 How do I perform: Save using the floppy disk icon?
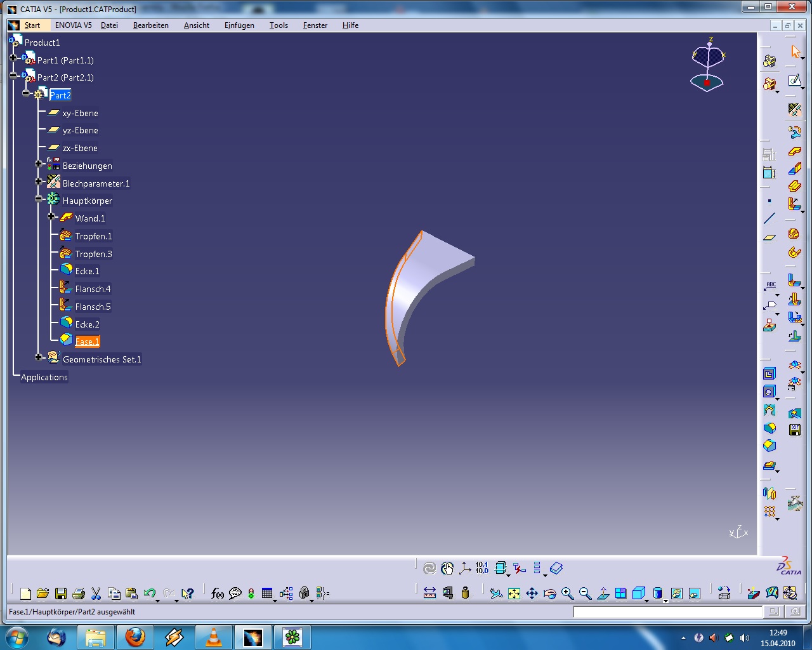click(61, 594)
